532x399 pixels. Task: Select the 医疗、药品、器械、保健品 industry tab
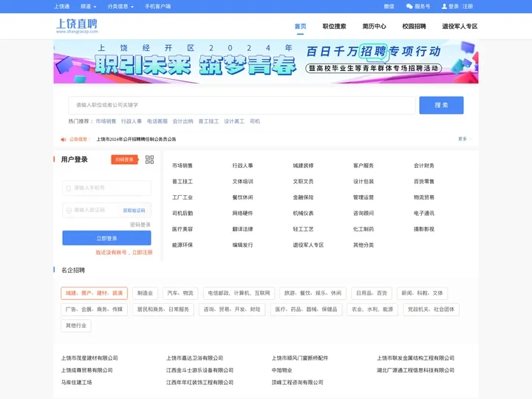point(307,310)
